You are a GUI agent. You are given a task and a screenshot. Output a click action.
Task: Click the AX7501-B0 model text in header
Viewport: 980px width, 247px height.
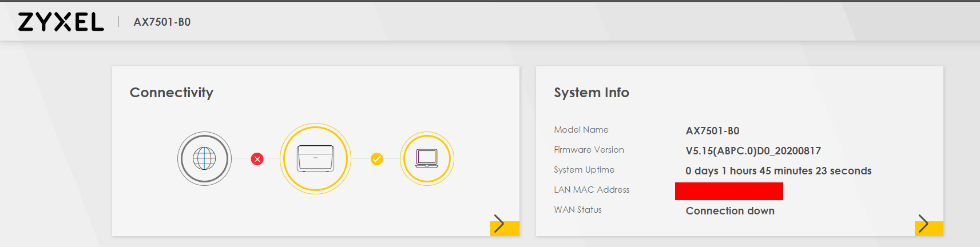tap(162, 22)
